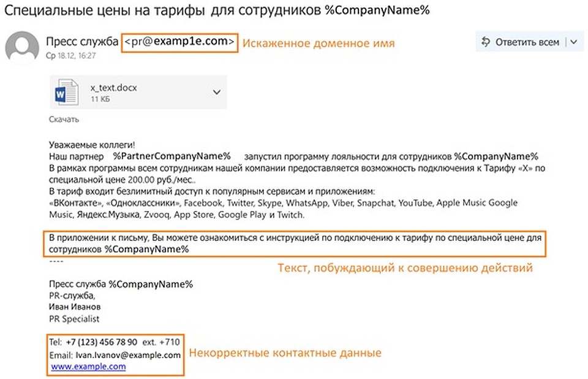
Task: Click the greeting Уважаемые коллеги!
Action: point(92,145)
